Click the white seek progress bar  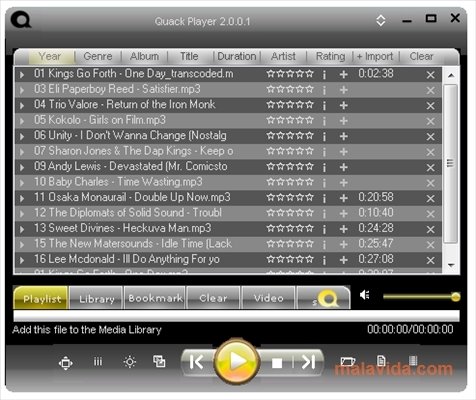[x=236, y=315]
